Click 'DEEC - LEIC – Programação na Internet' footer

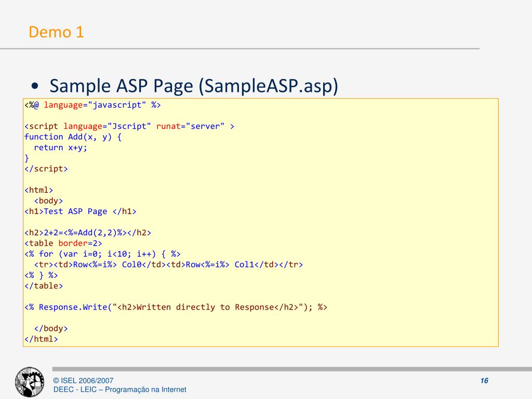click(120, 390)
